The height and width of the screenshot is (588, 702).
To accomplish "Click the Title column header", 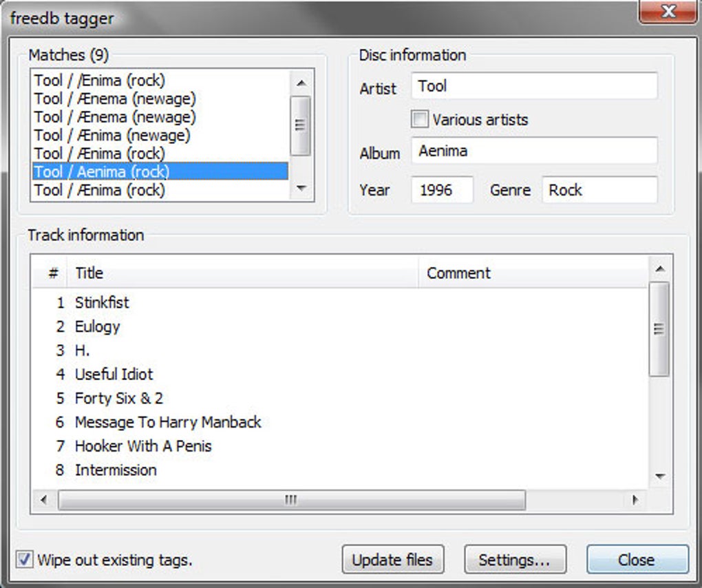I will tap(242, 273).
